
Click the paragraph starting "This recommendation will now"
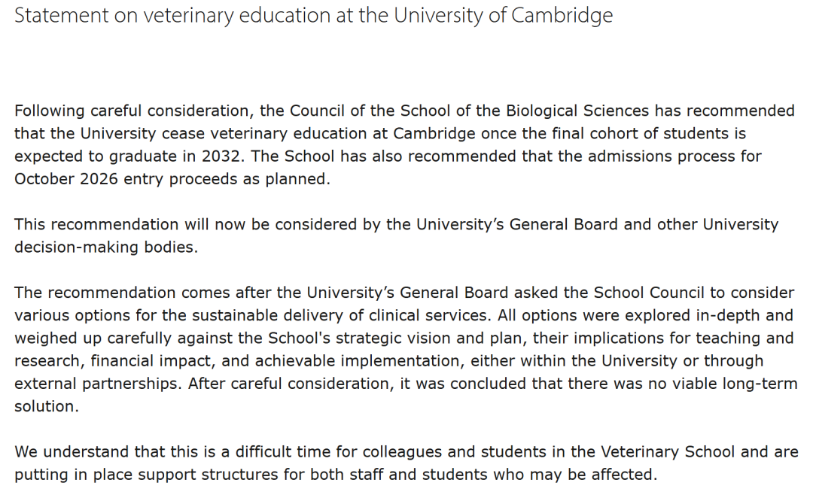(396, 235)
